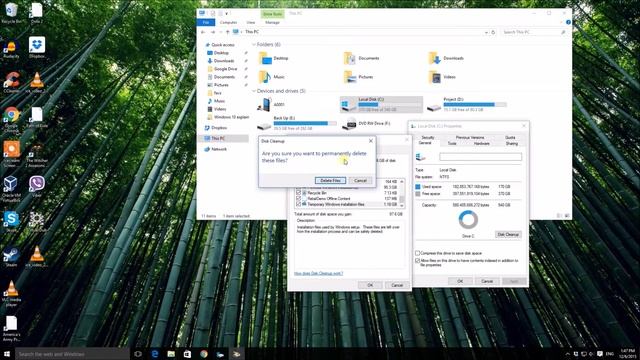The width and height of the screenshot is (640, 360).
Task: Click the Forward arrow in File Explorer
Action: [213, 32]
